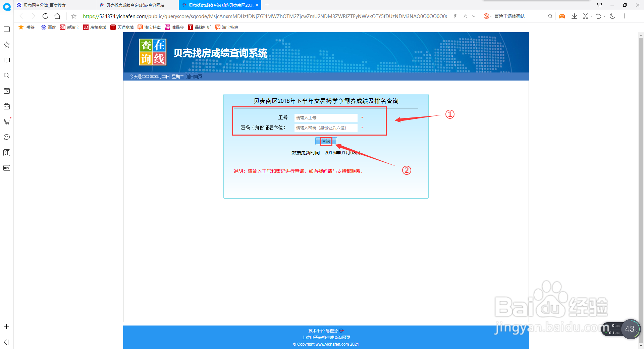Open the game controller icon in the toolbar
The height and width of the screenshot is (349, 644).
click(562, 16)
